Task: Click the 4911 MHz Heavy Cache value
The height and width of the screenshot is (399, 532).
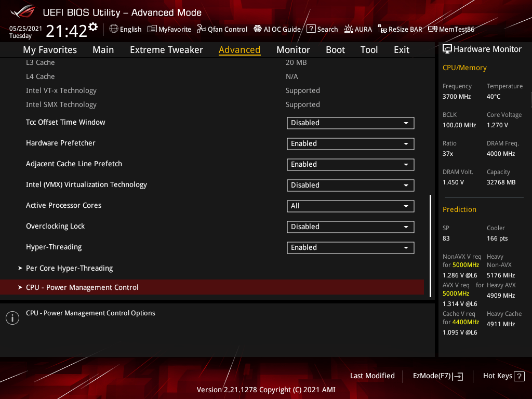Action: 500,324
